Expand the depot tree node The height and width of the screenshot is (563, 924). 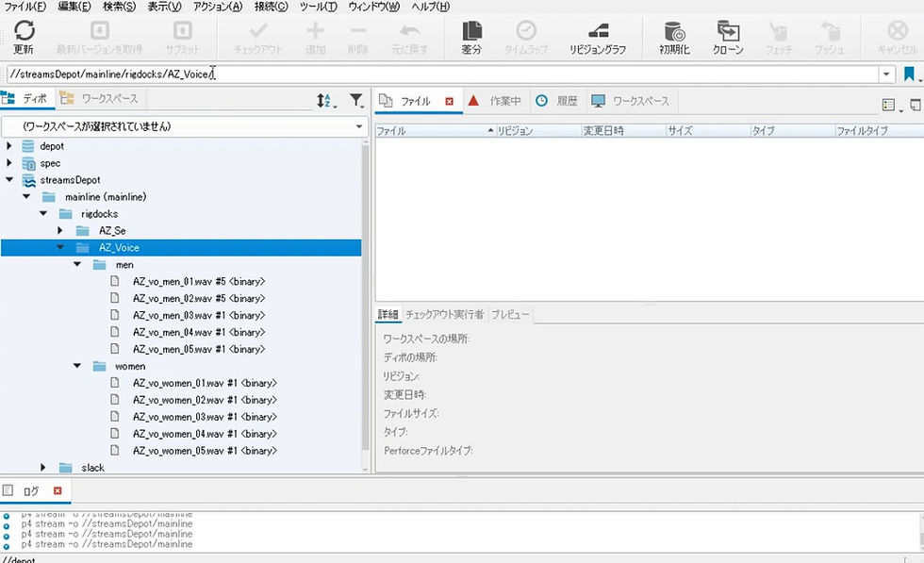[x=8, y=145]
